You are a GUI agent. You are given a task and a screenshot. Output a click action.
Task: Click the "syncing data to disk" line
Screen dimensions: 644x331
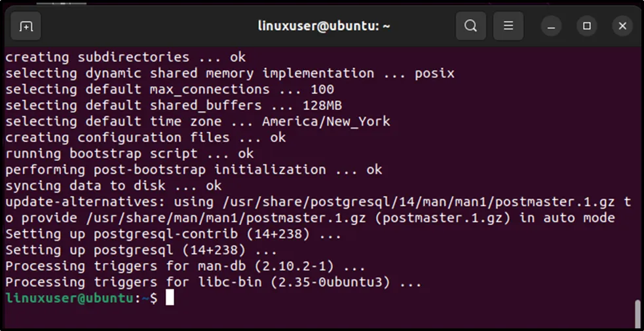click(113, 186)
